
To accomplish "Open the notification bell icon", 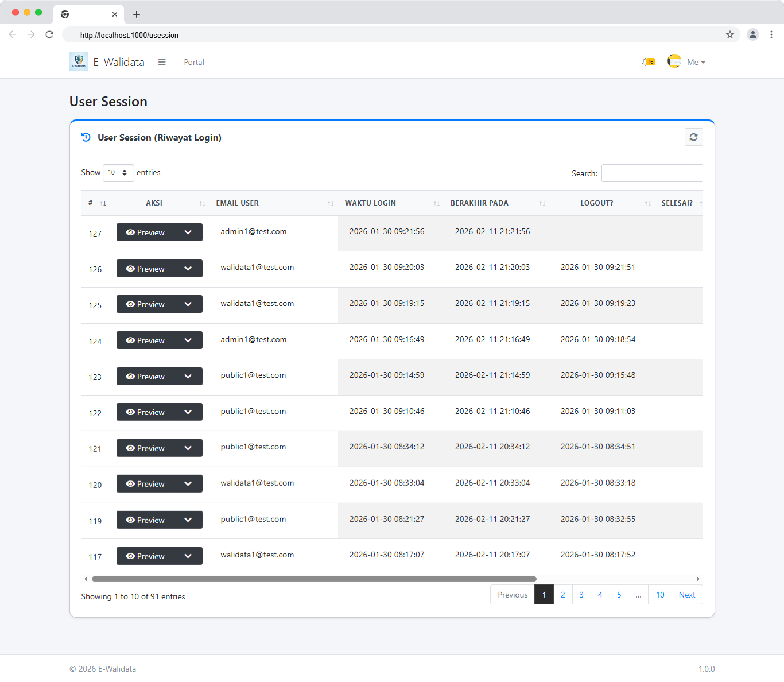I will pyautogui.click(x=647, y=62).
